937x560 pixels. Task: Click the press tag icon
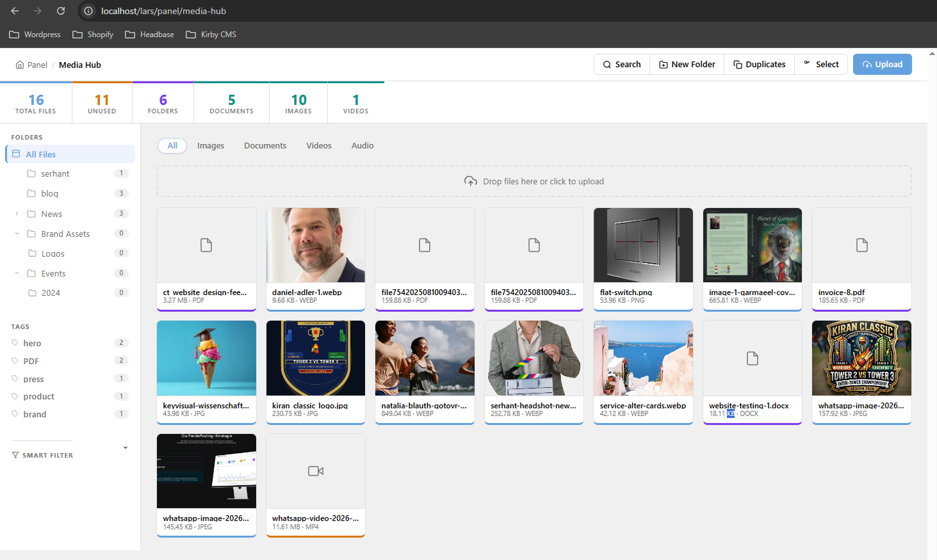click(x=15, y=379)
